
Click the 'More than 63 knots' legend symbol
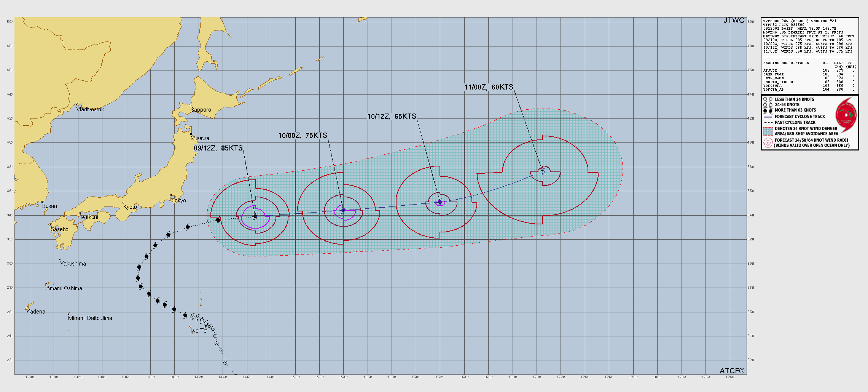click(x=768, y=110)
